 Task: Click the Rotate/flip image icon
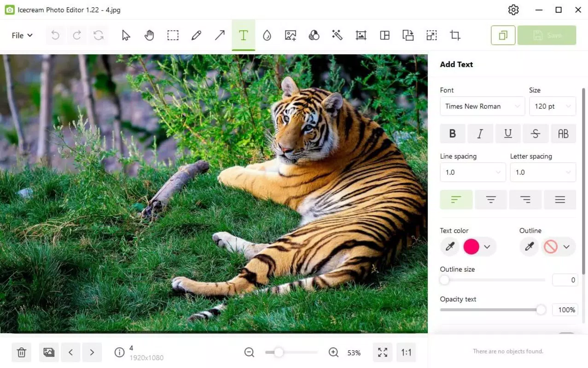pos(408,35)
